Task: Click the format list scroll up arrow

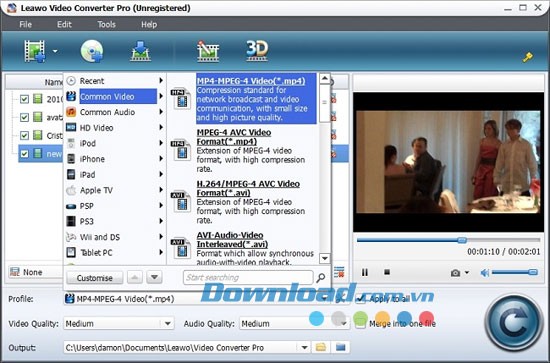Action: point(325,79)
